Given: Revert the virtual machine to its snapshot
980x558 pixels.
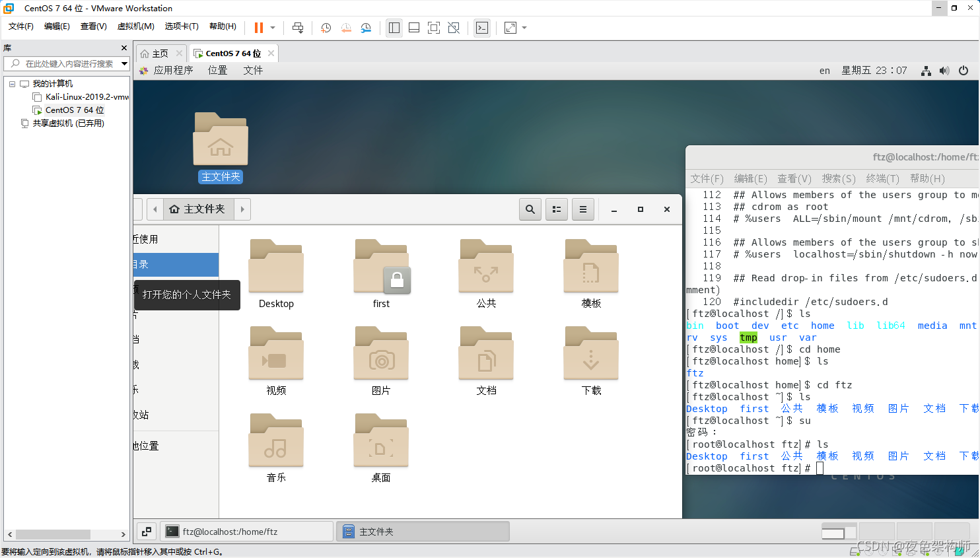Looking at the screenshot, I should 346,28.
